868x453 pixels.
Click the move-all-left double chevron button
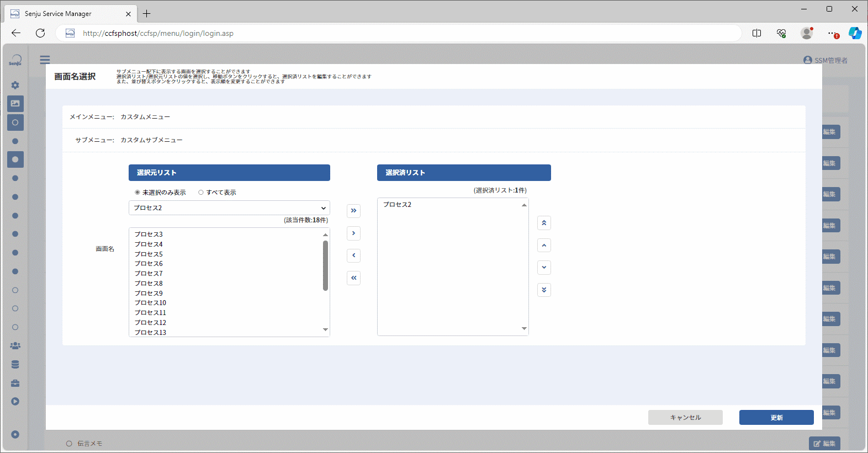353,278
